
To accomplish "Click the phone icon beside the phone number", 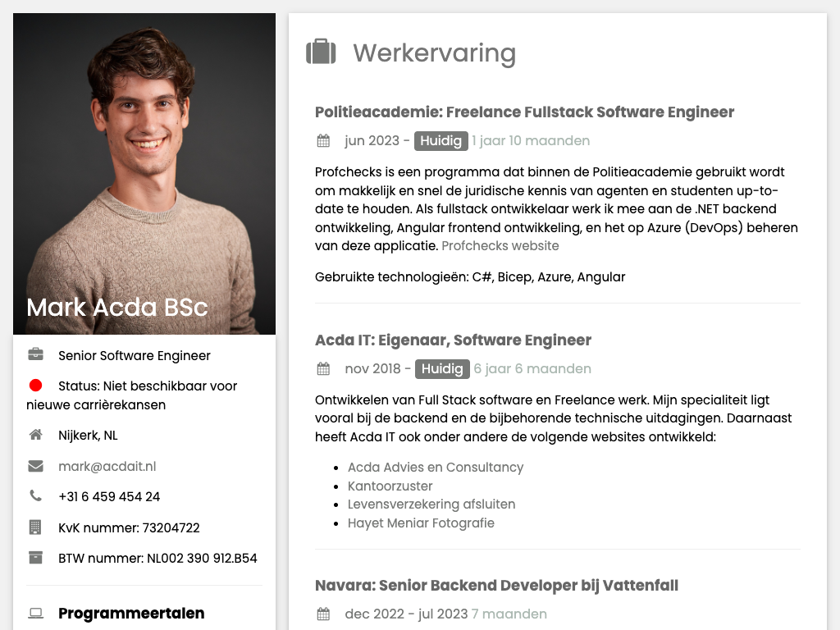I will coord(35,496).
